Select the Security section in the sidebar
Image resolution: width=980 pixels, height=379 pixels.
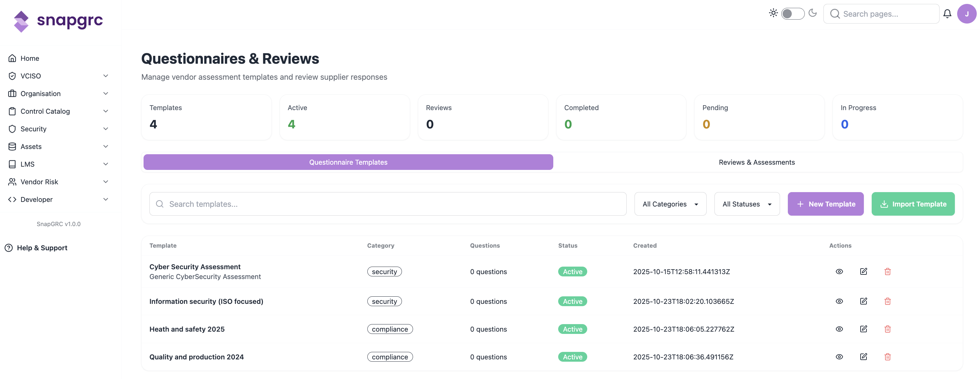(x=34, y=129)
